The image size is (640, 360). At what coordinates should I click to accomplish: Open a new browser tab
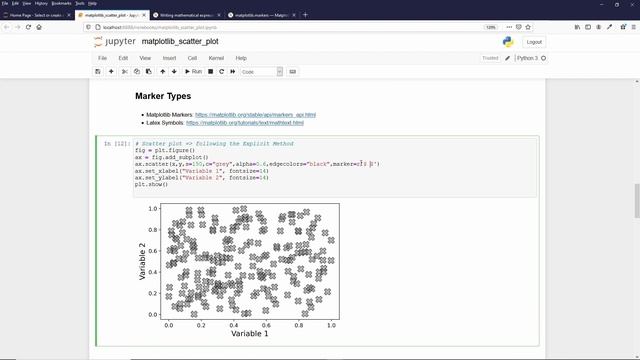point(305,15)
